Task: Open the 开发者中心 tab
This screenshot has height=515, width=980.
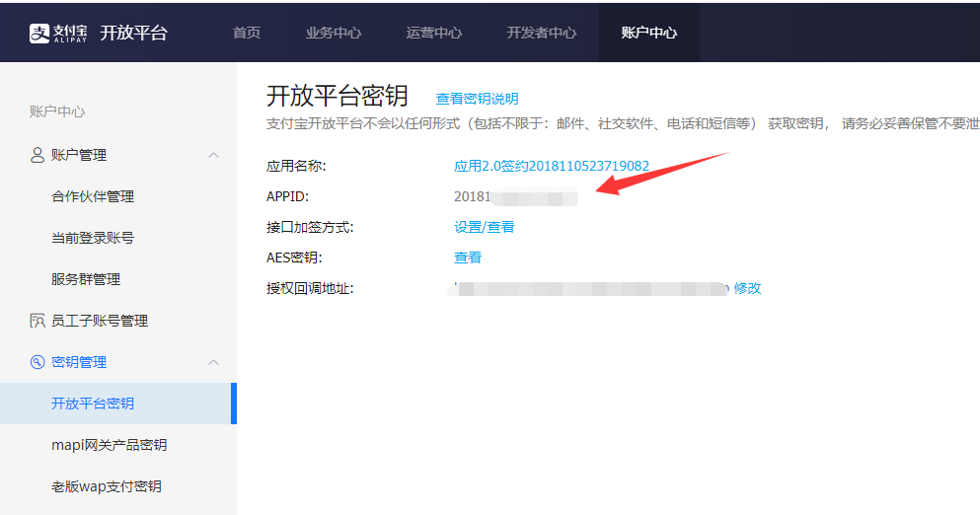Action: tap(542, 33)
